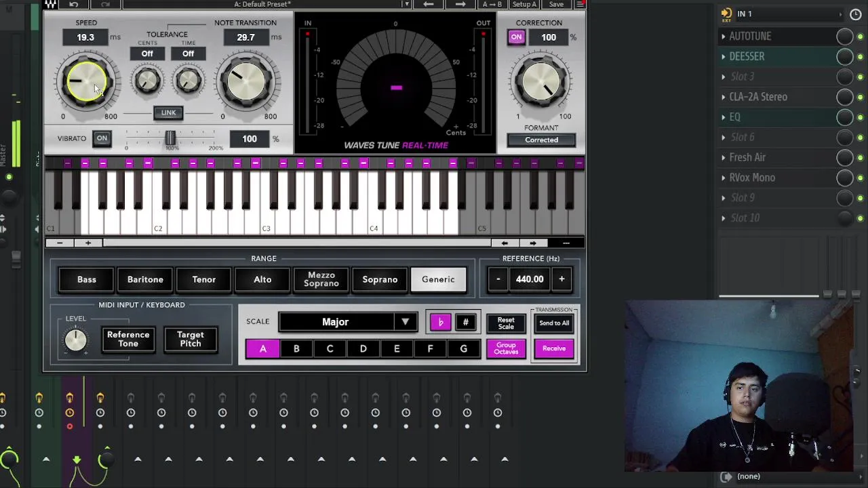Image resolution: width=868 pixels, height=488 pixels.
Task: Click the Reset Scale button
Action: (506, 323)
